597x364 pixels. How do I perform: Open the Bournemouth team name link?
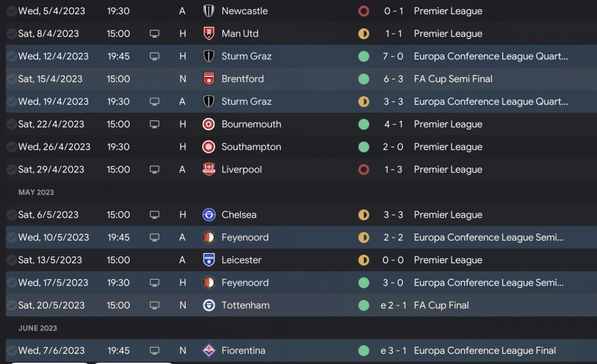[251, 124]
